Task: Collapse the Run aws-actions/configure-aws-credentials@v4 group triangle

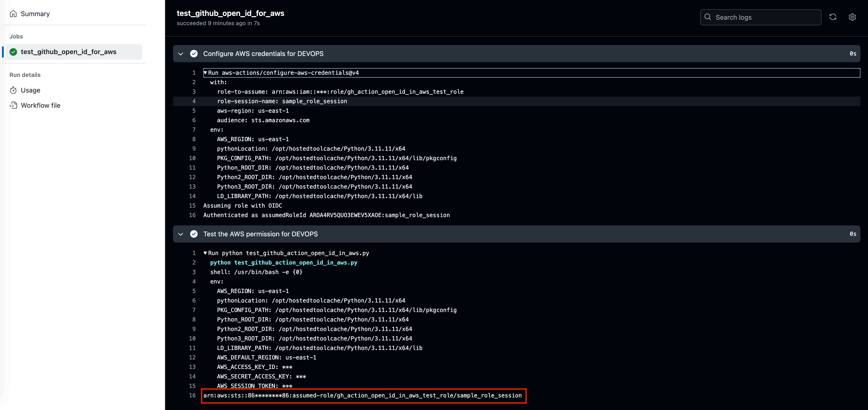Action: point(205,73)
